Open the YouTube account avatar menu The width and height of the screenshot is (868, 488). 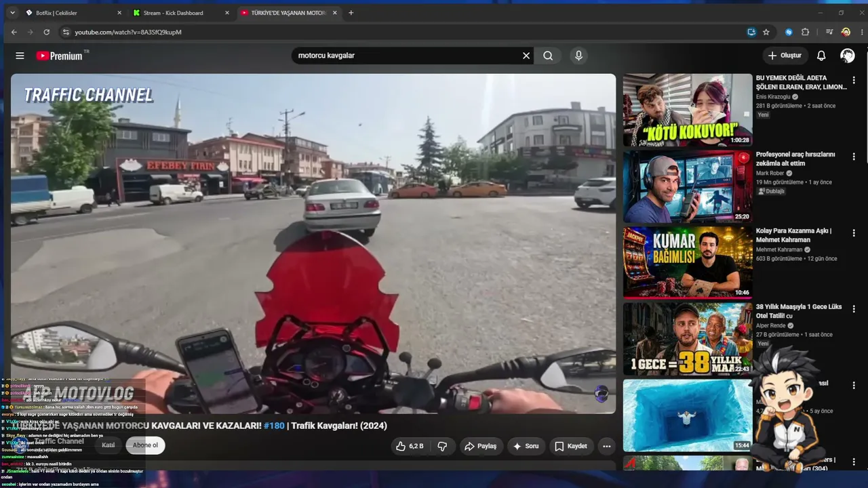click(848, 56)
